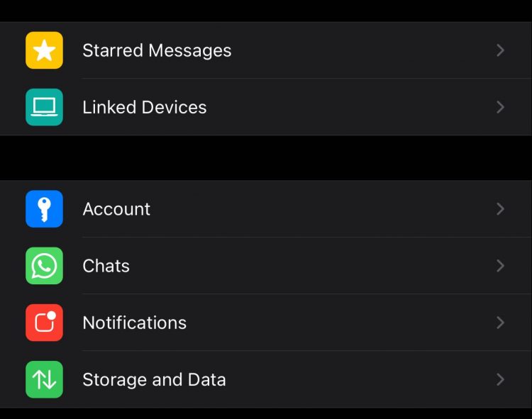This screenshot has width=532, height=419.
Task: Open the Account settings label
Action: pyautogui.click(x=116, y=209)
